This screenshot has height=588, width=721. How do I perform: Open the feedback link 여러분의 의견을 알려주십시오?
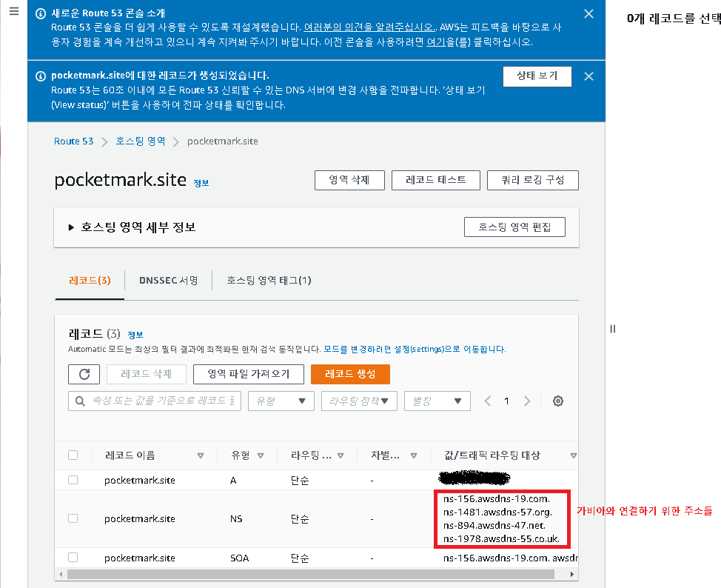point(369,27)
